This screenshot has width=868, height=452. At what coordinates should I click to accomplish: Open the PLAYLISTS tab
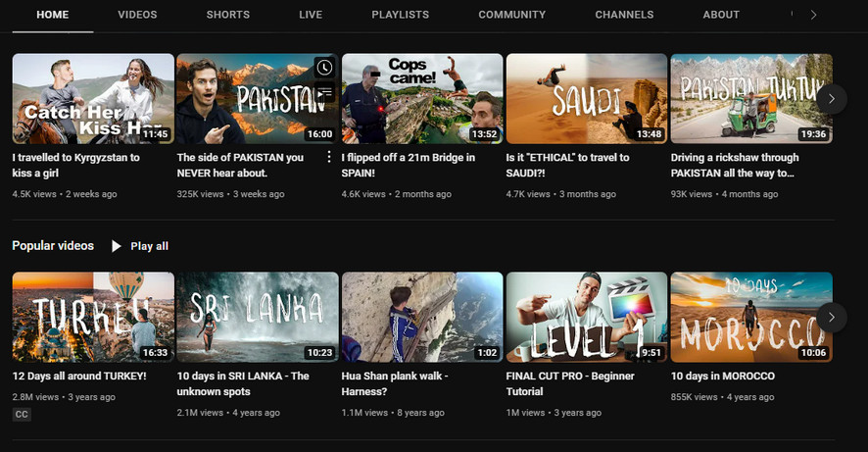[x=401, y=15]
